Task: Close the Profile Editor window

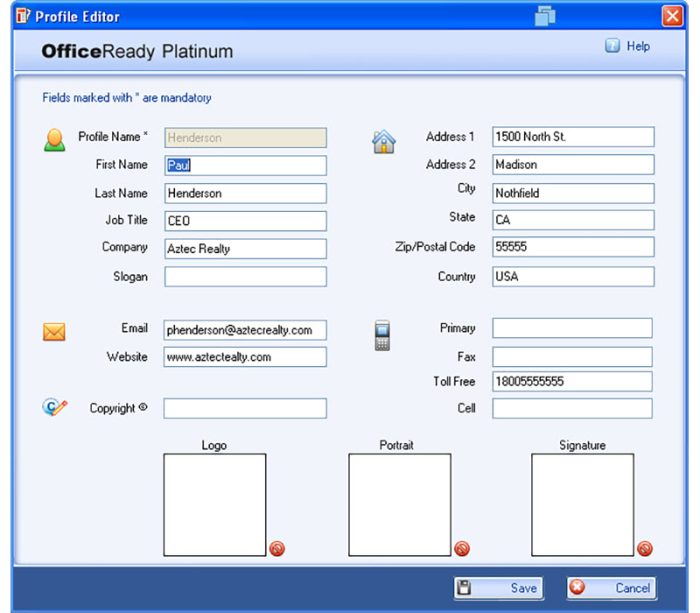Action: click(672, 16)
